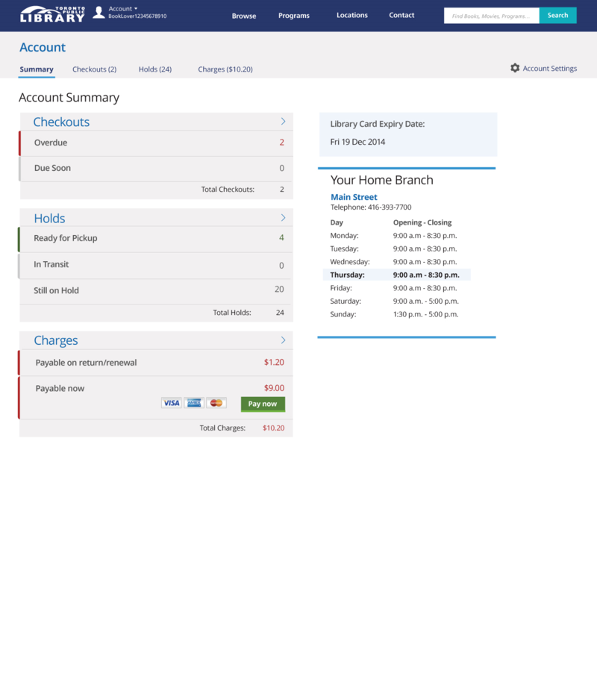Switch to the Checkouts (2) tab
This screenshot has width=597, height=700.
94,69
